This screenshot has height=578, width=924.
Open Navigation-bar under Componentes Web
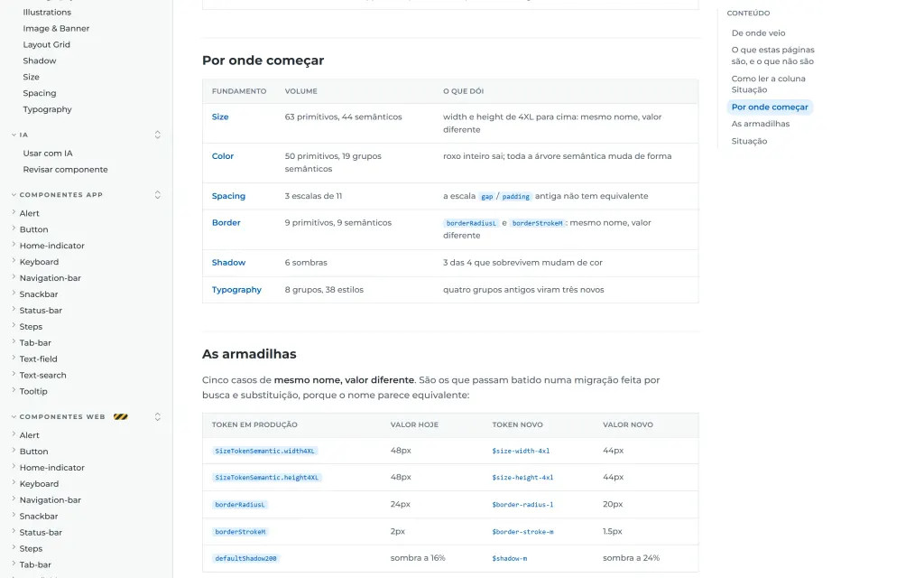tap(51, 500)
